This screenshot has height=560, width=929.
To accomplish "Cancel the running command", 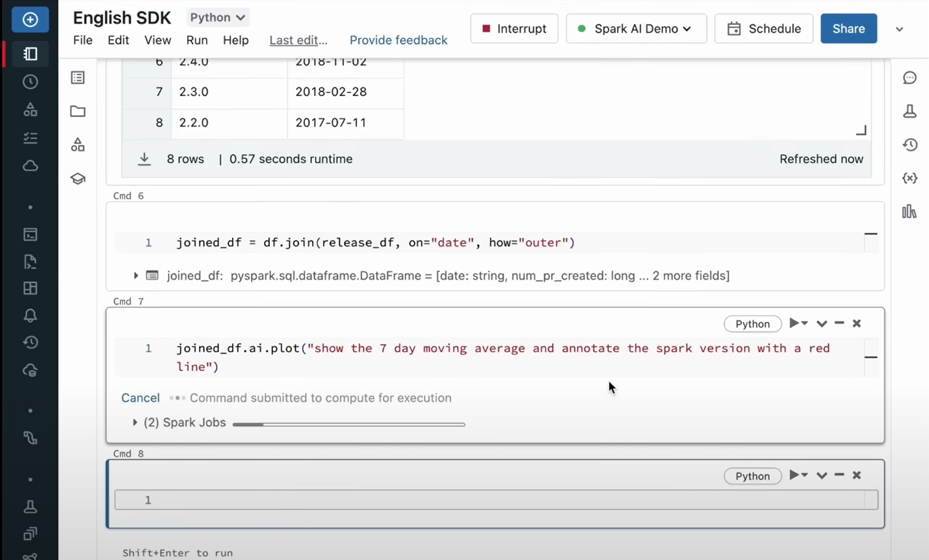I will 140,398.
